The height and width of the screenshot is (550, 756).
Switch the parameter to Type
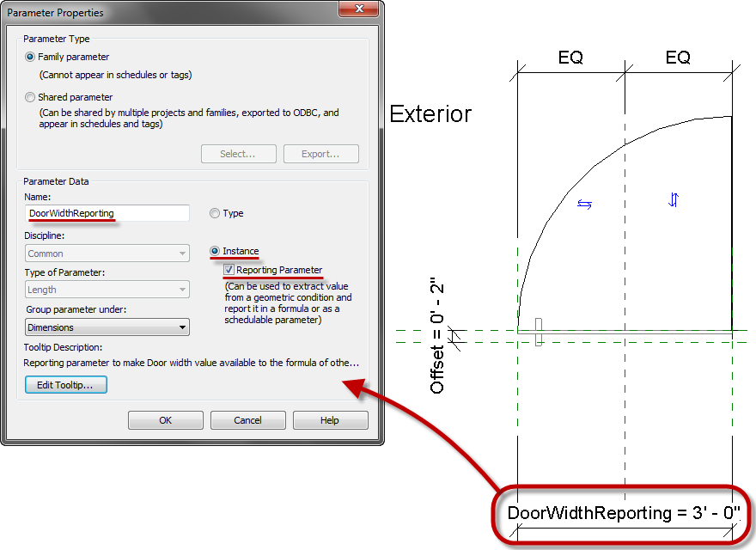(x=215, y=213)
